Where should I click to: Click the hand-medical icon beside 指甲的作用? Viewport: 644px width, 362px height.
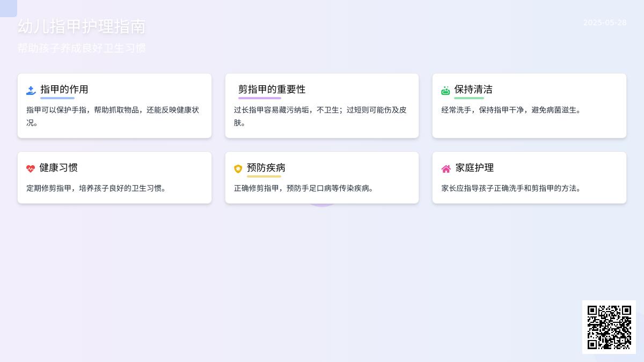pos(31,91)
